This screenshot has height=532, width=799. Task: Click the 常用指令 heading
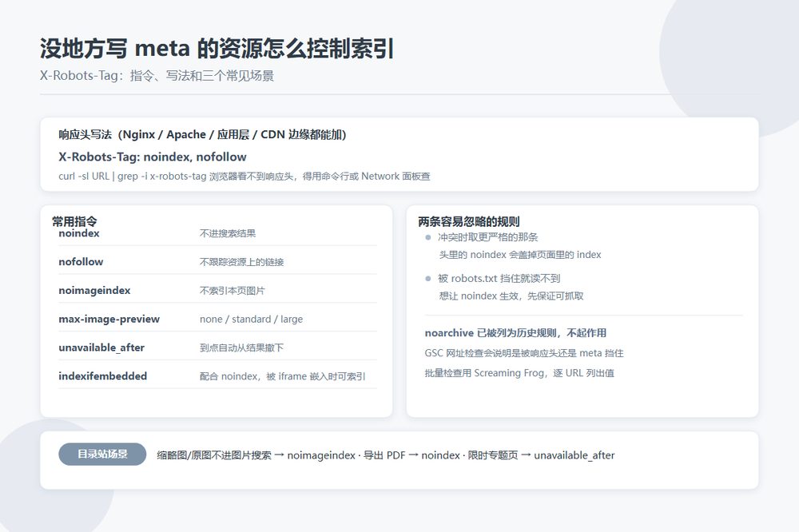click(x=74, y=221)
